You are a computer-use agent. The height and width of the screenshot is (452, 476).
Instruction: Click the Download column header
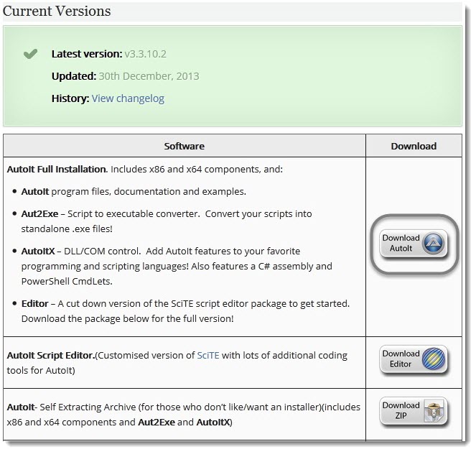click(414, 146)
